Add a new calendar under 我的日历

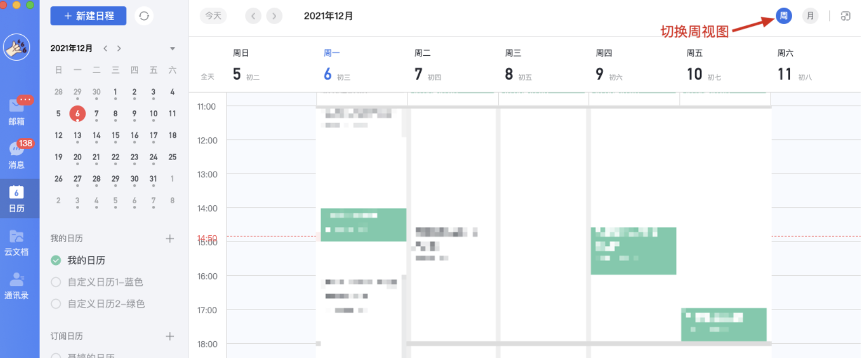pos(170,238)
